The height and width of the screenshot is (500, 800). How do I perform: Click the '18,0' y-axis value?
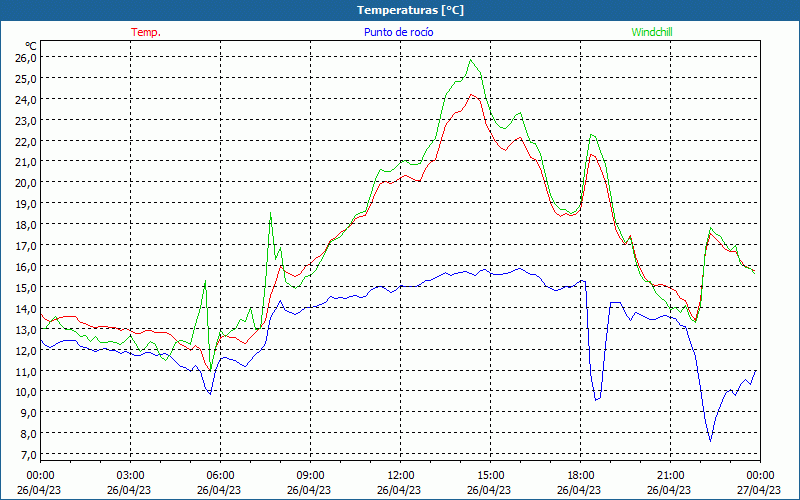(26, 224)
